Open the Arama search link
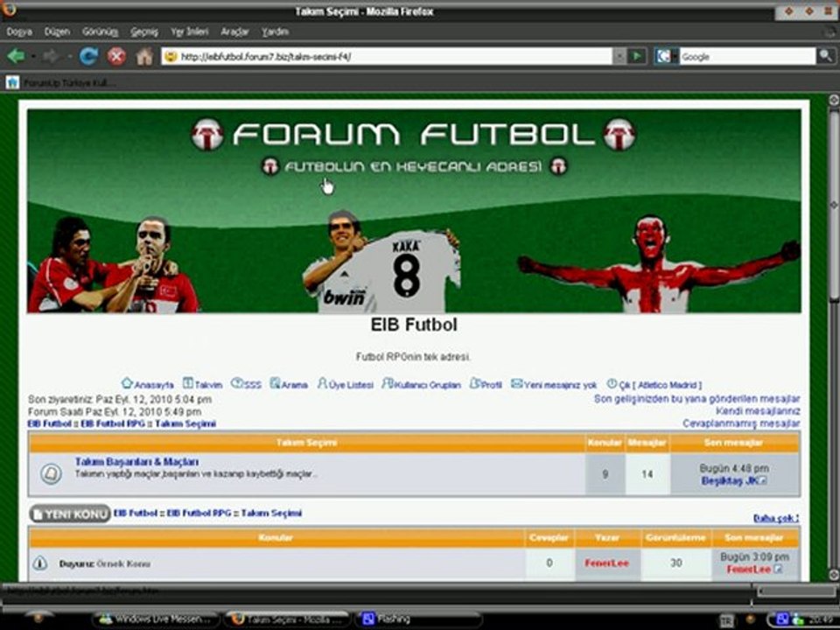 [289, 384]
